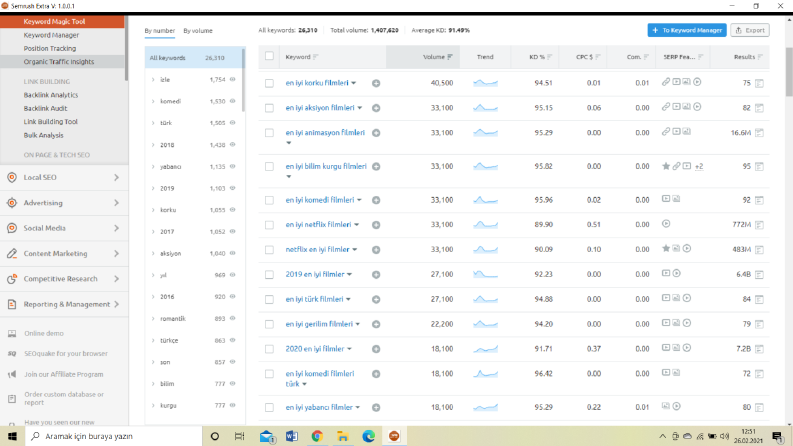The width and height of the screenshot is (793, 446).
Task: Expand the 'romantik' keyword group
Action: click(x=153, y=318)
